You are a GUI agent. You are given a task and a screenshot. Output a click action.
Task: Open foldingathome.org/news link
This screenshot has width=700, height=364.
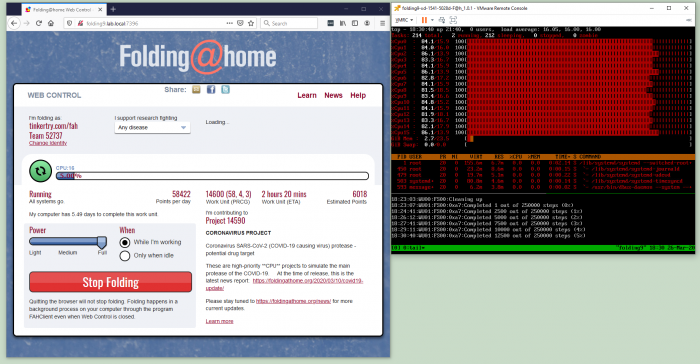pos(293,301)
